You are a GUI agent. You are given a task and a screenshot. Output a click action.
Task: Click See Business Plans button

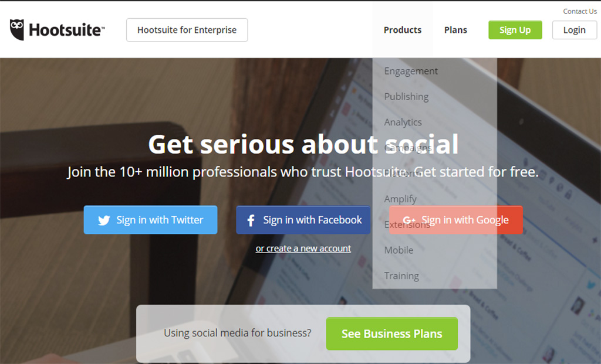pos(391,334)
